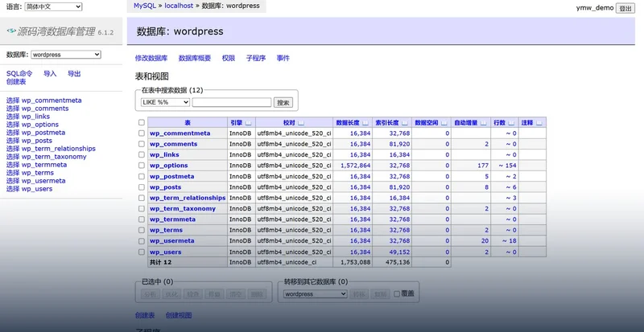Click 创建视图 link below the table

click(179, 316)
